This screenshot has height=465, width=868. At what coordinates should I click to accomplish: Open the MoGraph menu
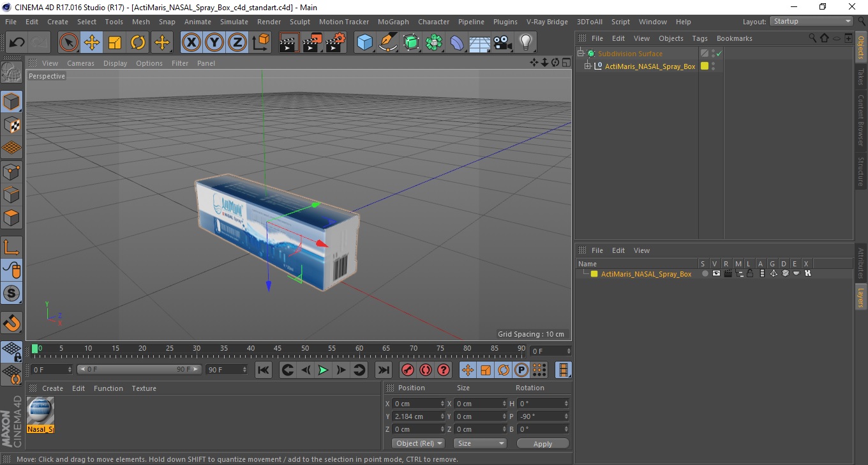tap(393, 22)
